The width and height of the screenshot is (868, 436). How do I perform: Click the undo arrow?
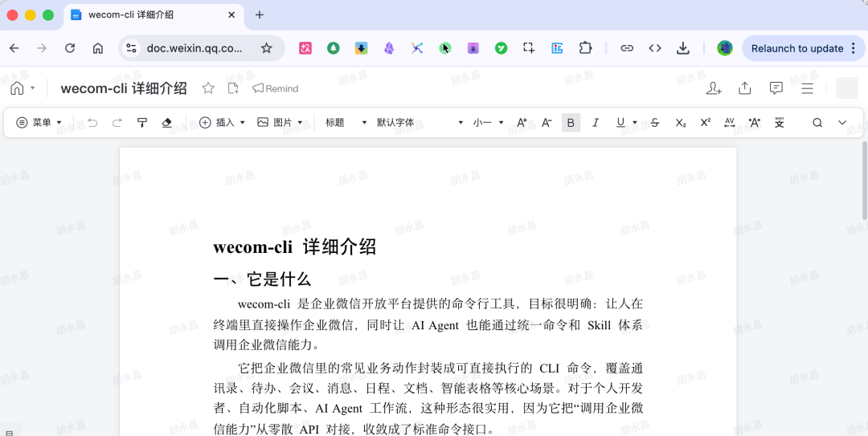[92, 123]
